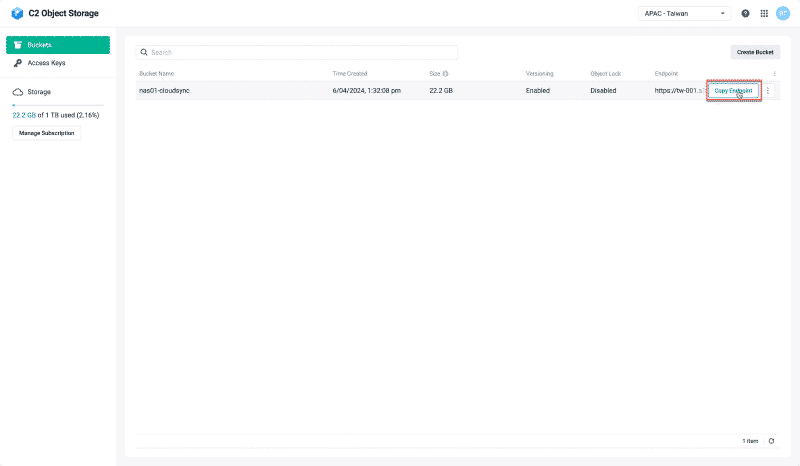Select Buckets in the sidebar
800x466 pixels.
point(58,45)
